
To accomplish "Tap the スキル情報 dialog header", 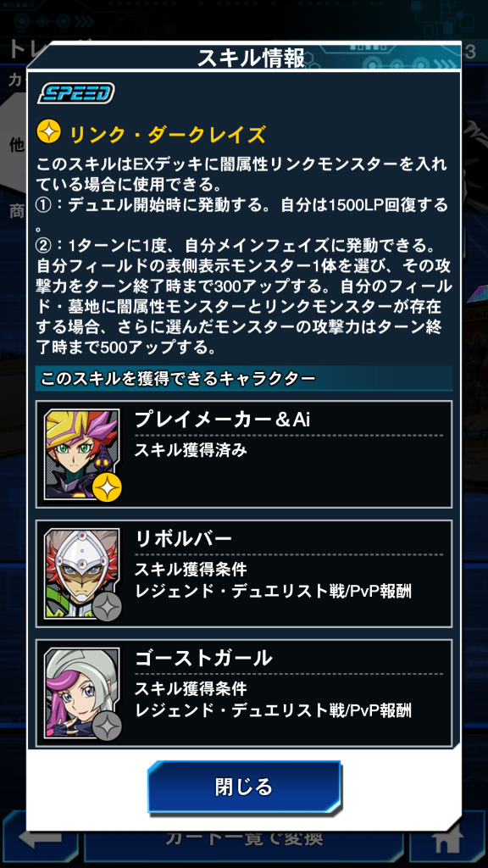I will point(251,58).
